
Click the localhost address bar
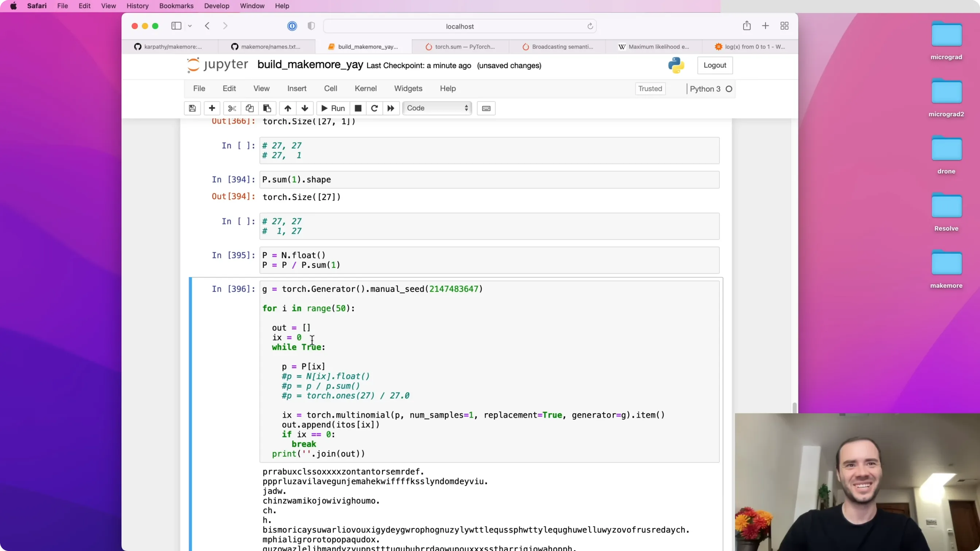(460, 26)
